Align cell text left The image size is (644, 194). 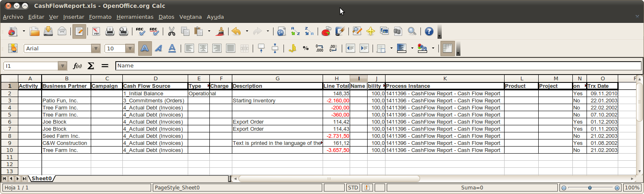pyautogui.click(x=189, y=48)
